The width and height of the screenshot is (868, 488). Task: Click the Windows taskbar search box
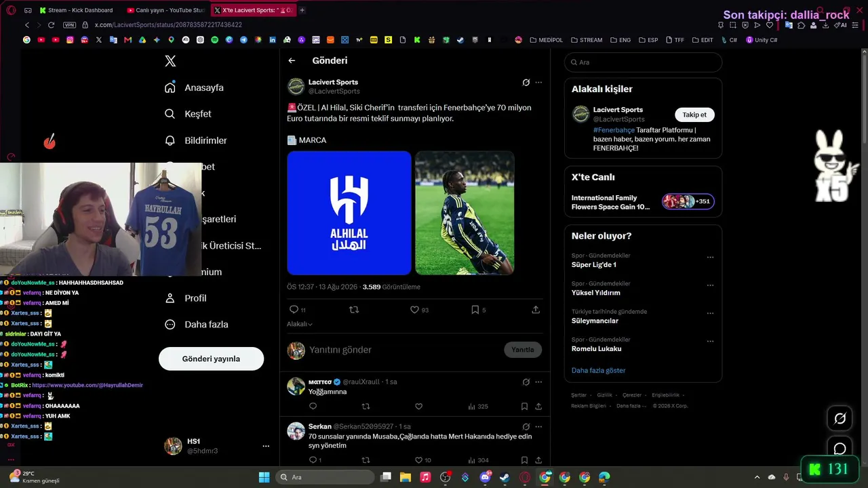(326, 477)
